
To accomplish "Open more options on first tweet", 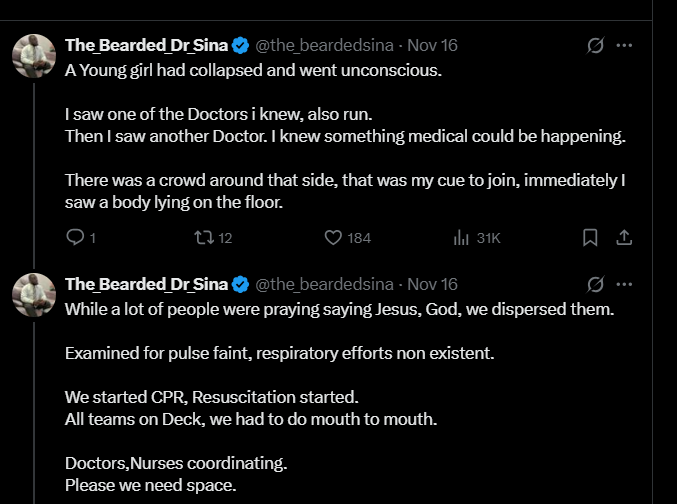I will pyautogui.click(x=624, y=46).
